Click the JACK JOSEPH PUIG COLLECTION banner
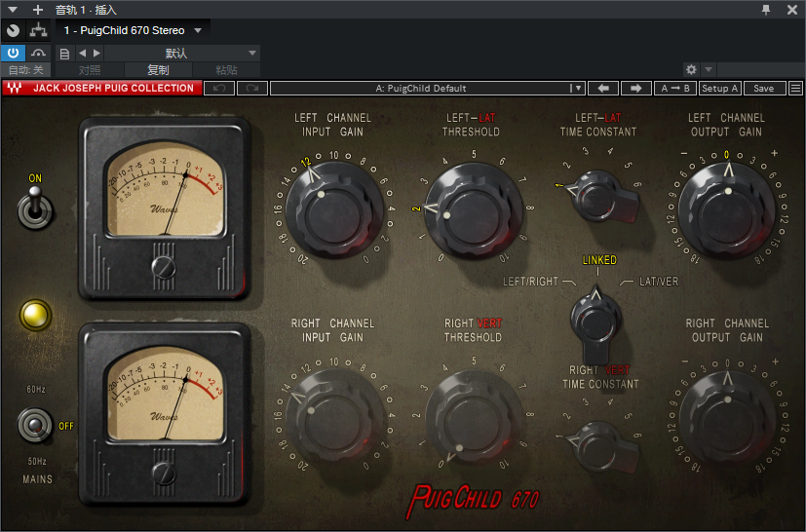 pyautogui.click(x=114, y=88)
